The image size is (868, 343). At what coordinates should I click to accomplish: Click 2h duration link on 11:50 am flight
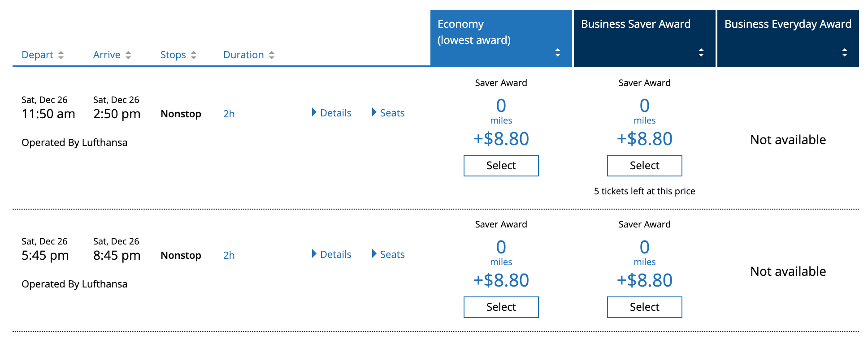point(229,114)
